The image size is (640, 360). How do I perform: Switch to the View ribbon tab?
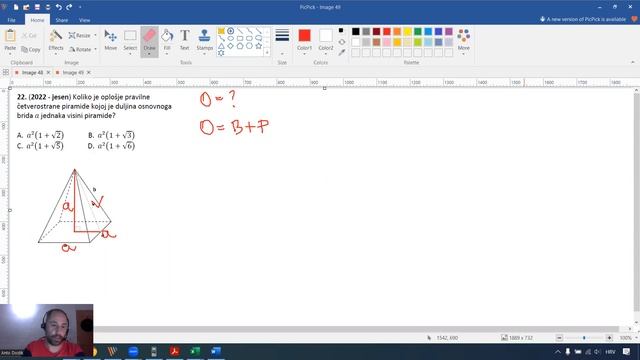(x=84, y=20)
